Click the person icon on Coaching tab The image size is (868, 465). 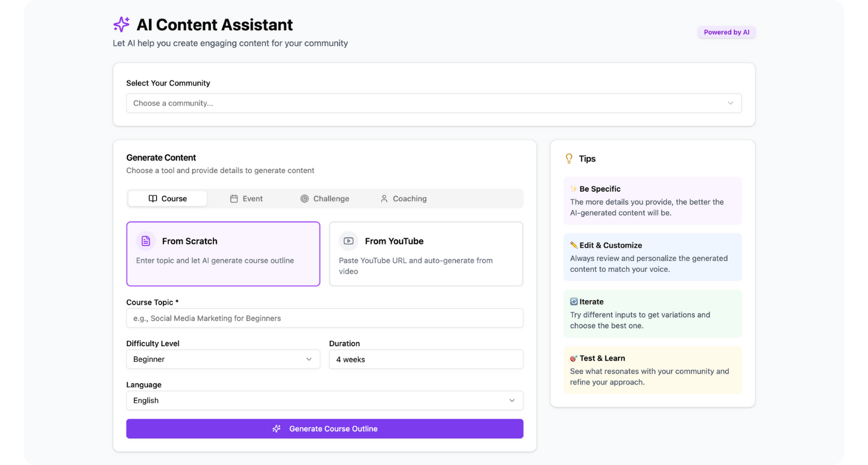click(x=384, y=198)
